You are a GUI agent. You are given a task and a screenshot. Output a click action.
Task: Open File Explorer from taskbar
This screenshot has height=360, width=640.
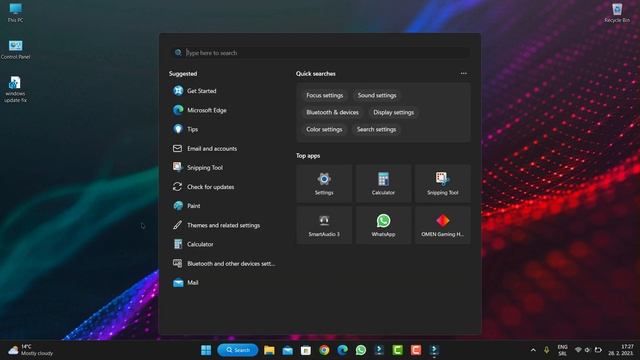[x=269, y=350]
